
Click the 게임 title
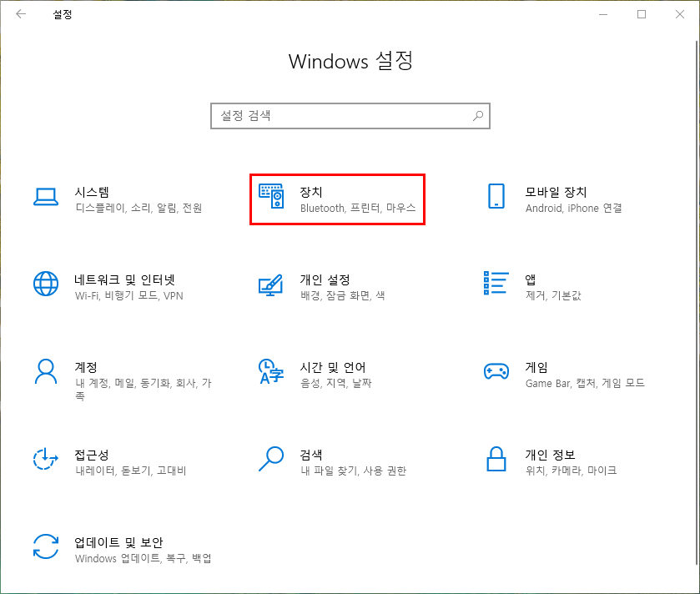pyautogui.click(x=536, y=367)
